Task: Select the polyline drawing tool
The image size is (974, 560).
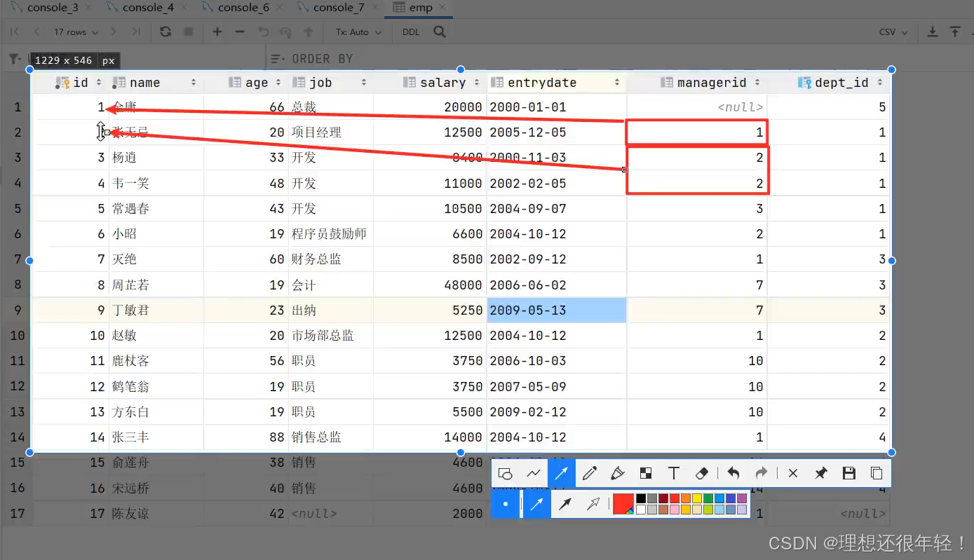Action: [x=533, y=473]
